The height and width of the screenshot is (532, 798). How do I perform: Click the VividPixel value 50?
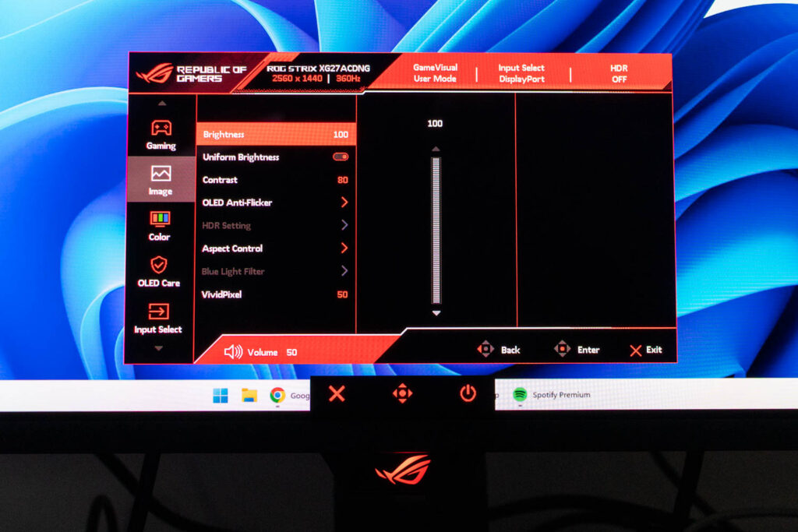click(343, 294)
